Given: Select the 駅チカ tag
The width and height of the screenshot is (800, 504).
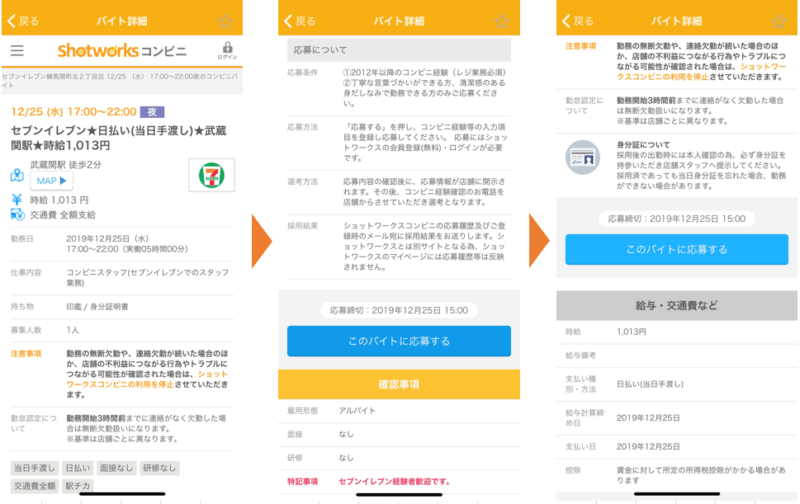Looking at the screenshot, I should pos(78,486).
